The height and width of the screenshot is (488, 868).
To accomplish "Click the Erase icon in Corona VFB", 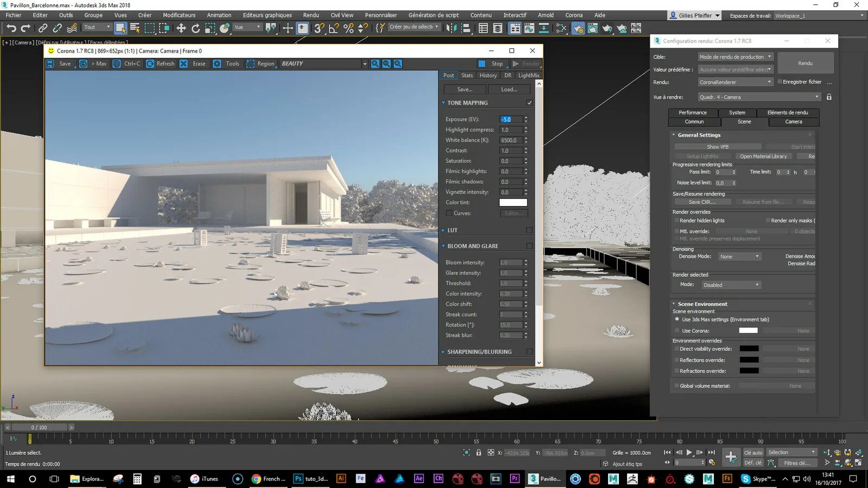I will 183,63.
